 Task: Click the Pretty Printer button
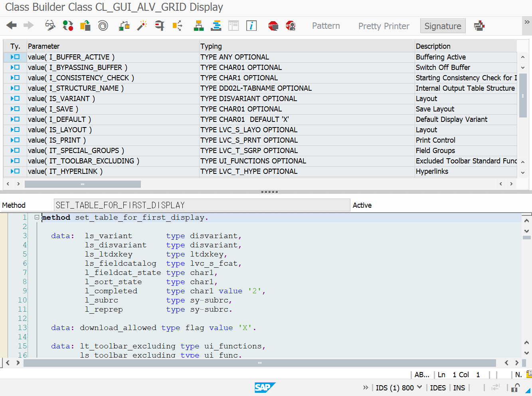point(384,26)
